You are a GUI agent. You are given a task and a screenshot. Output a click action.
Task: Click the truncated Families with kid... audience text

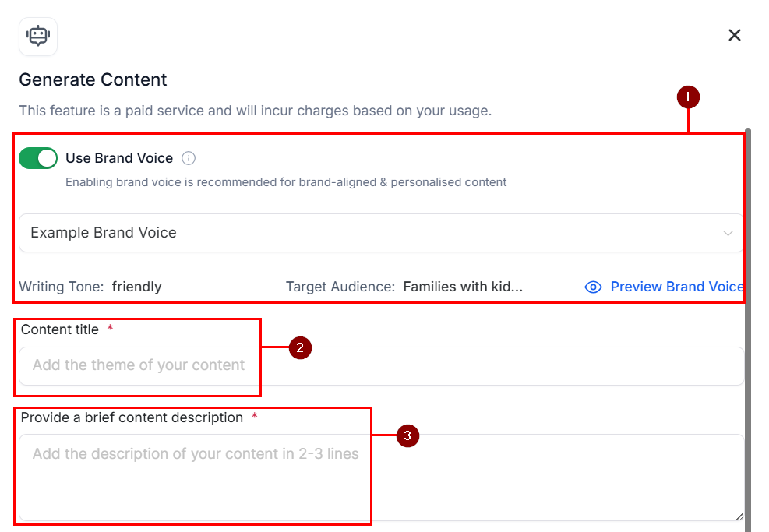tap(463, 287)
